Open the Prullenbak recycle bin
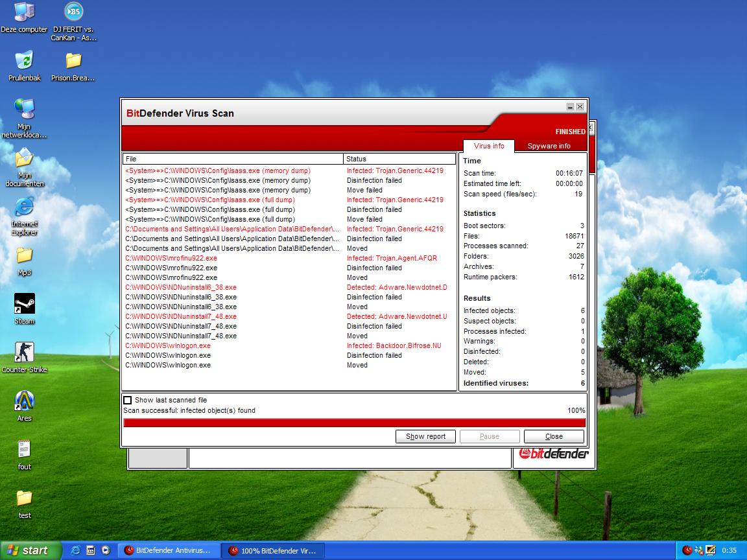Viewport: 747px width, 560px height. click(x=25, y=61)
